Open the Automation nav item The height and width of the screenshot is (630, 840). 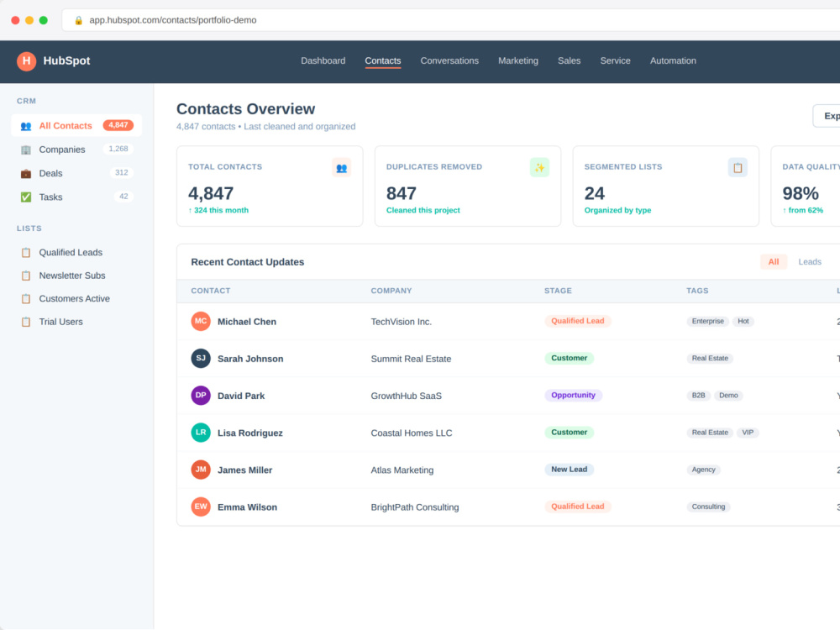673,61
